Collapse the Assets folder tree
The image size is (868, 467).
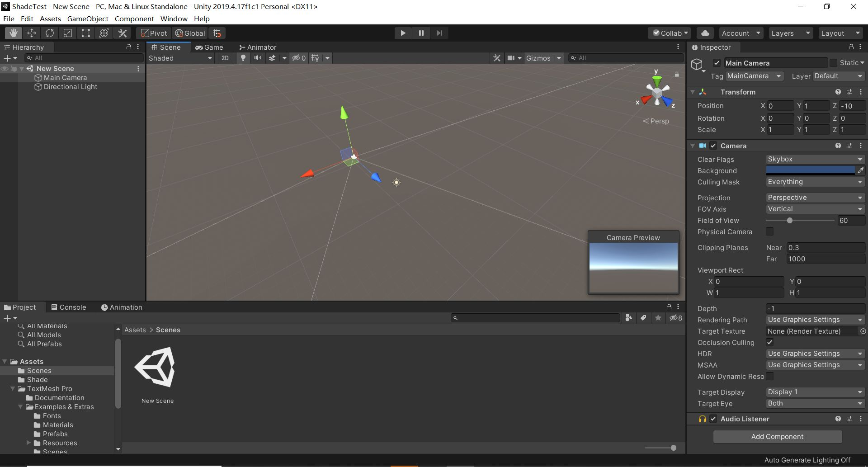(x=5, y=361)
